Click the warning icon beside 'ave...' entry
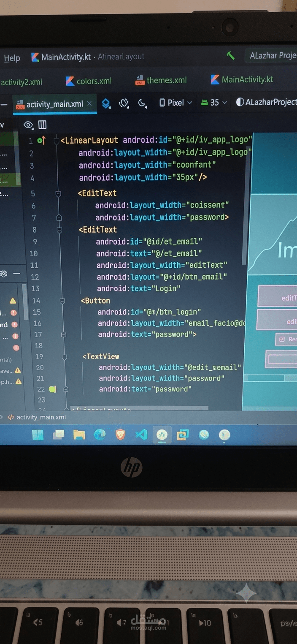Viewport: 297px width, 644px height. [x=18, y=370]
